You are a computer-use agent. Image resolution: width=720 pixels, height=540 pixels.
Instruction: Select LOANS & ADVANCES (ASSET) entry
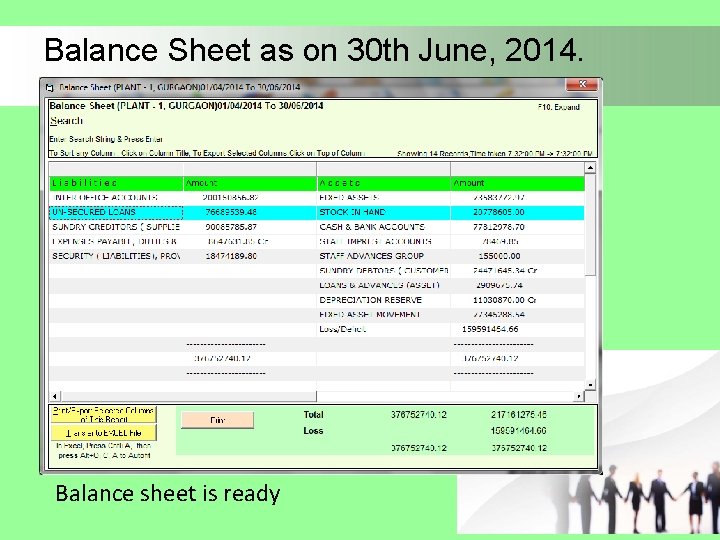tap(379, 286)
